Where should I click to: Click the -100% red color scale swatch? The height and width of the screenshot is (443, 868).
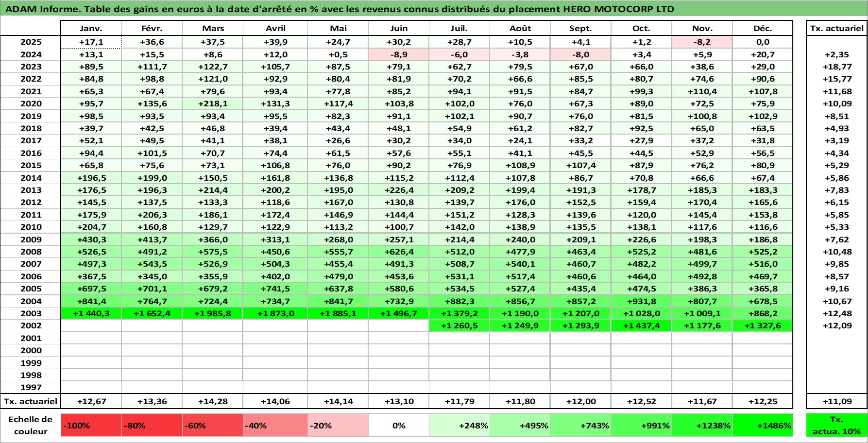point(91,426)
